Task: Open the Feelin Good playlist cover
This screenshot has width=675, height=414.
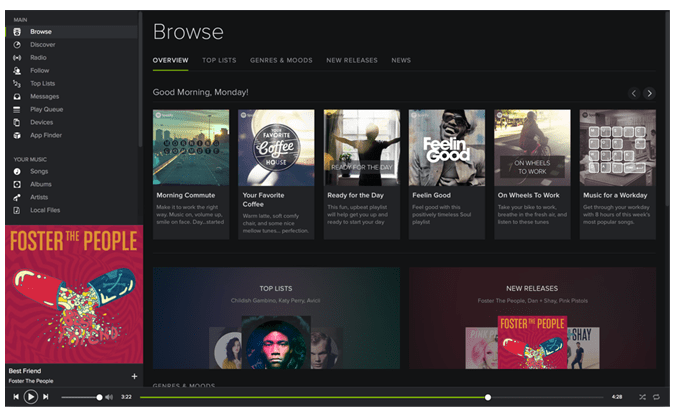Action: [447, 148]
